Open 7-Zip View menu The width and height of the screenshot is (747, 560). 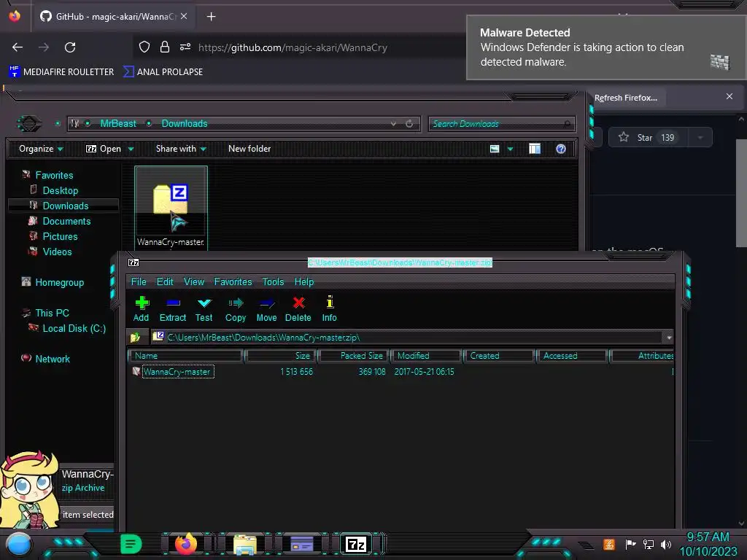[194, 282]
